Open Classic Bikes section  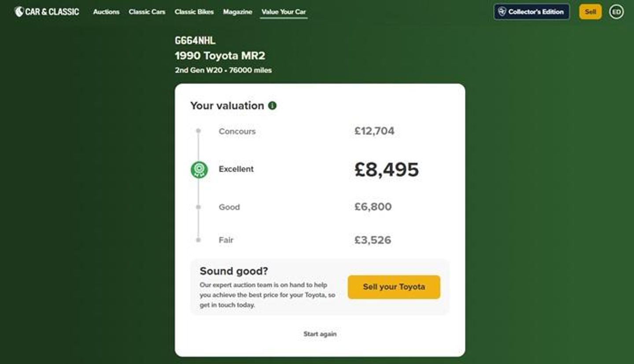tap(194, 12)
